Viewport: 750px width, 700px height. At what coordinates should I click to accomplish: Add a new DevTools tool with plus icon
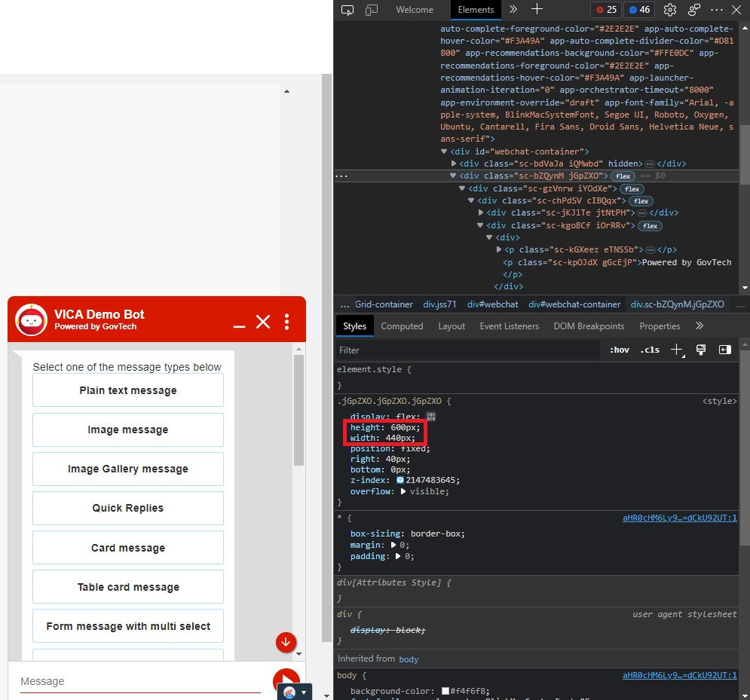(x=537, y=9)
